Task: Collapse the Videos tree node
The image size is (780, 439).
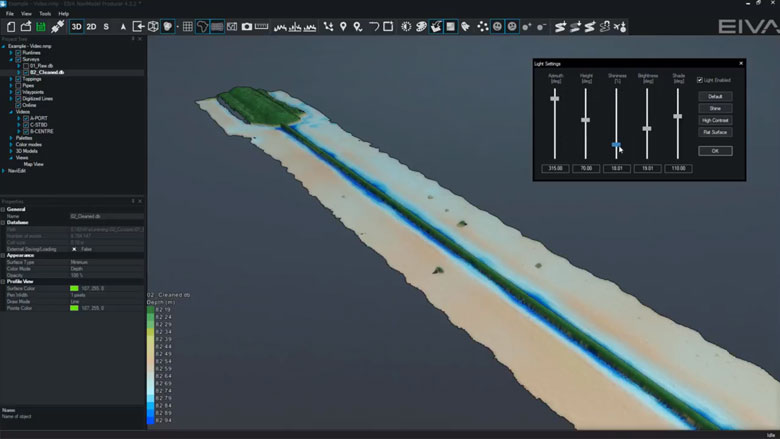Action: [x=10, y=111]
